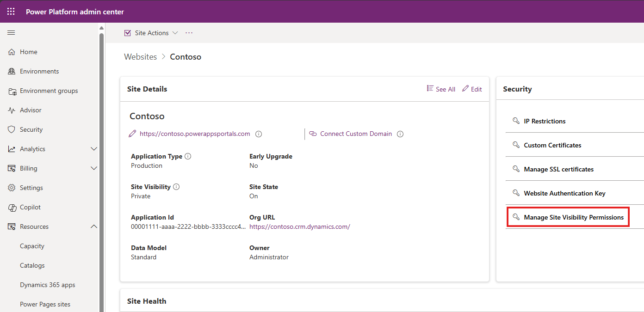Viewport: 644px width, 312px height.
Task: Click the Org URL dynamics link
Action: click(299, 226)
